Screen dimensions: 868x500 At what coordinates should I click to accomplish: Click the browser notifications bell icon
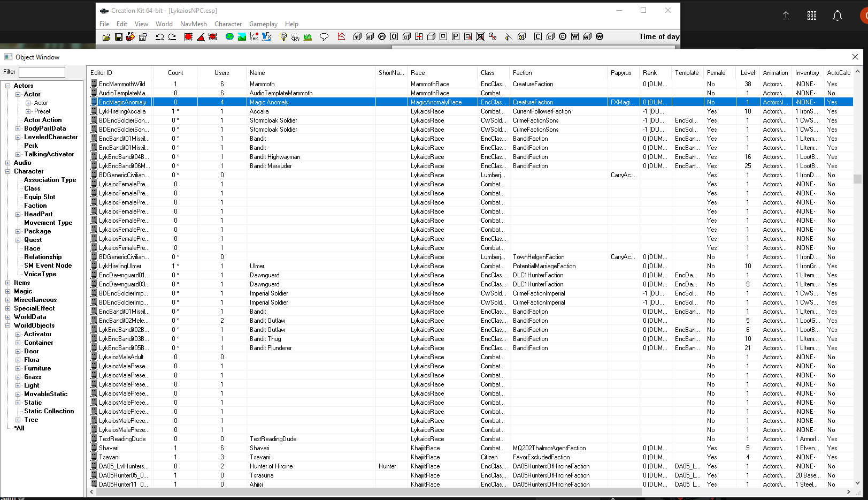tap(838, 16)
